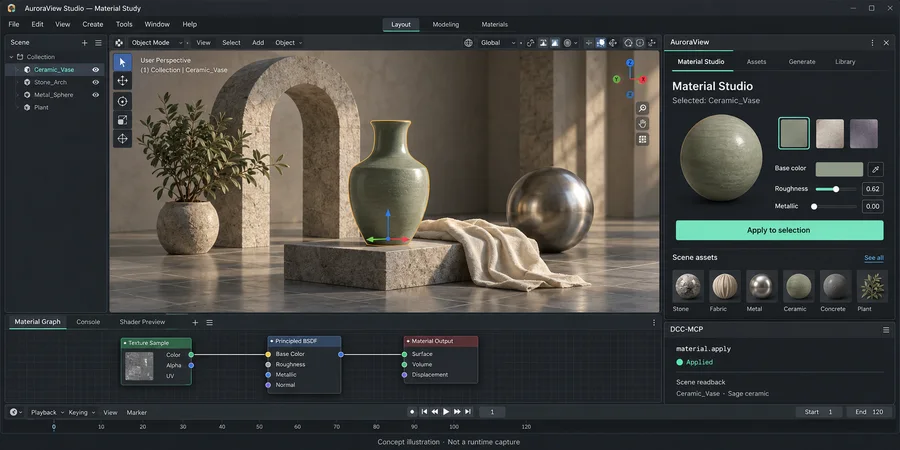Collapse the Collection tree node

pos(11,57)
